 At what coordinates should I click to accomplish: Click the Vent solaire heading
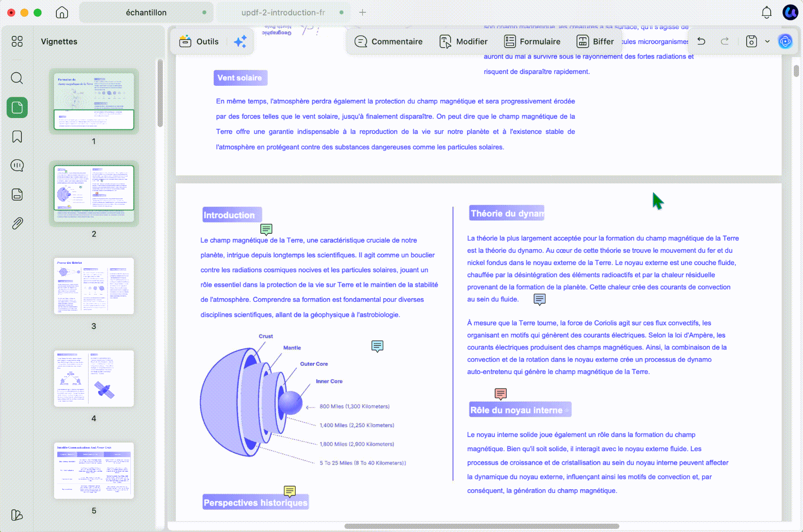coord(240,78)
